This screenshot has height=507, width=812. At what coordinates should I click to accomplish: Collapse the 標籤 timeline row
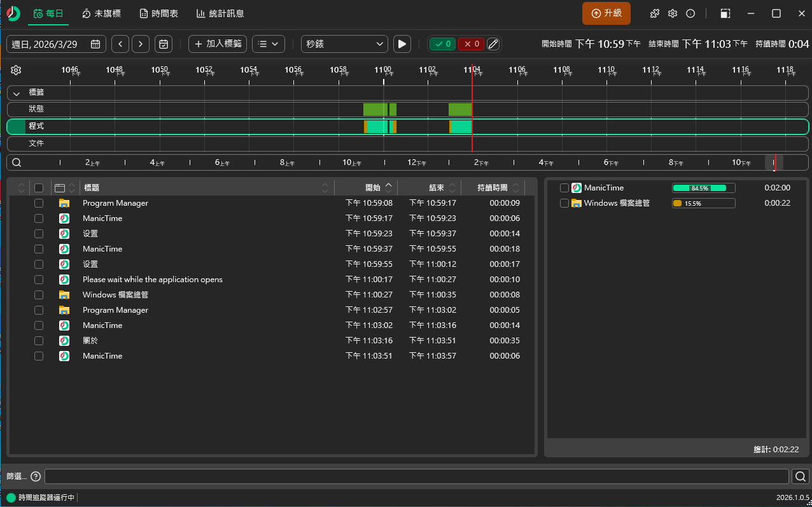click(x=17, y=93)
